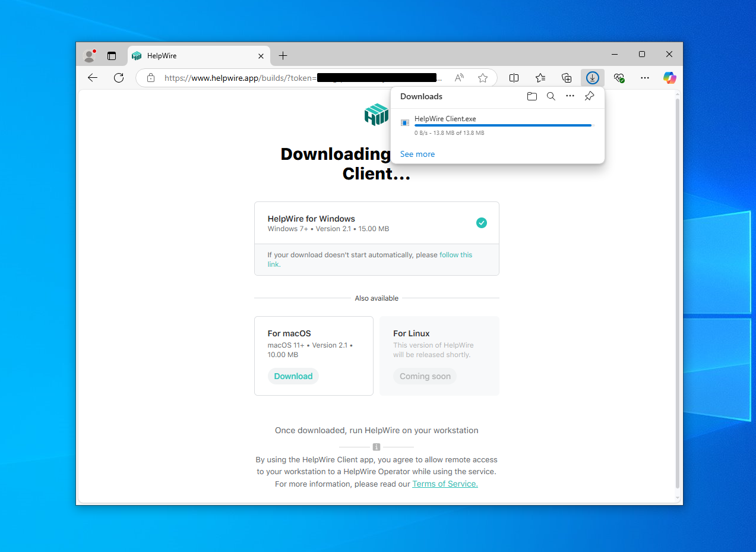This screenshot has height=552, width=756.
Task: Open Edge Settings and more menu
Action: coord(645,78)
